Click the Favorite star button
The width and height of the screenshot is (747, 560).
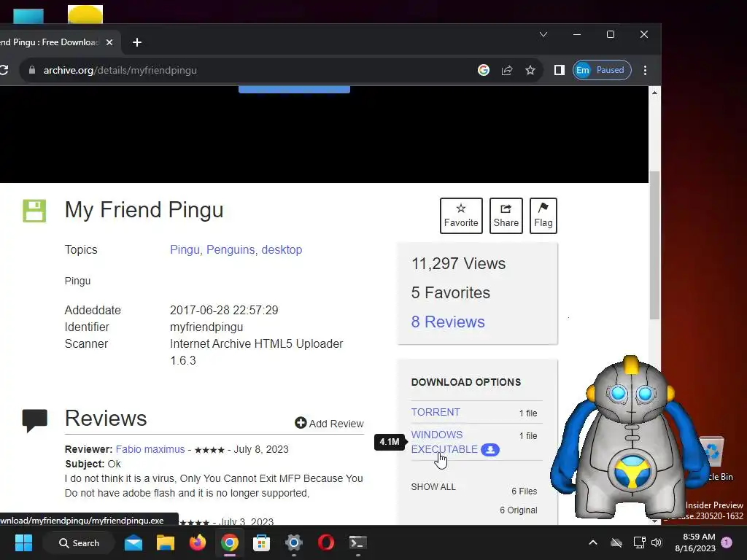coord(461,216)
